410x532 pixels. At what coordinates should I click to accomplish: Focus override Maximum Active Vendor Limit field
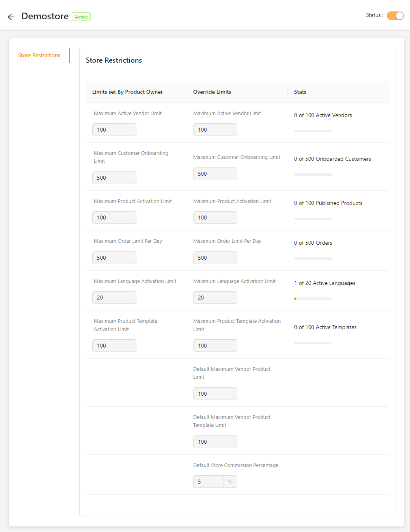click(215, 130)
